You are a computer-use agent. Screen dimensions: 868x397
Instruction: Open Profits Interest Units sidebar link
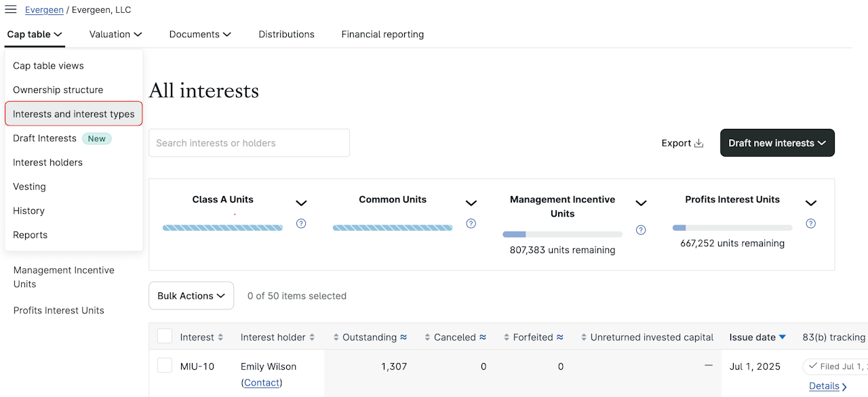(59, 310)
